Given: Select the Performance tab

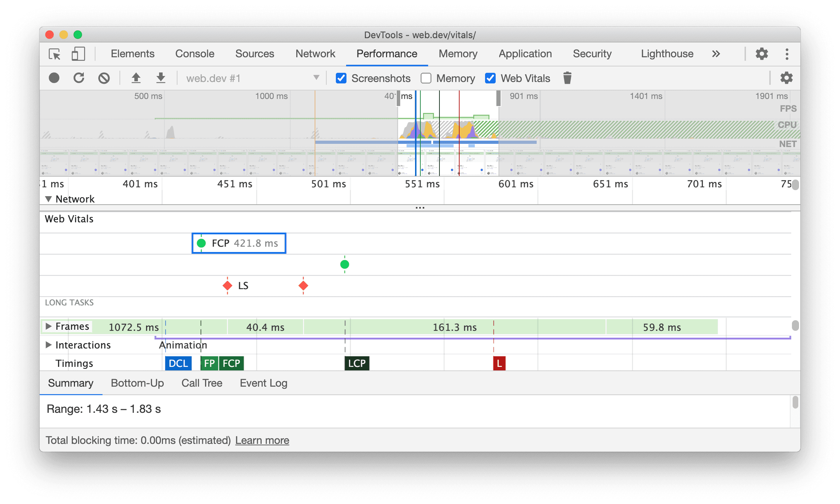Looking at the screenshot, I should tap(386, 53).
